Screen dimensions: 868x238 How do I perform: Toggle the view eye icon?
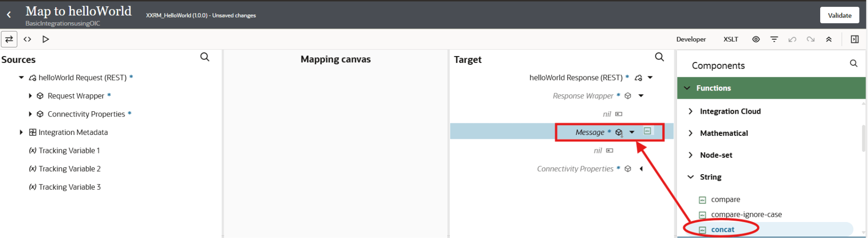tap(756, 39)
